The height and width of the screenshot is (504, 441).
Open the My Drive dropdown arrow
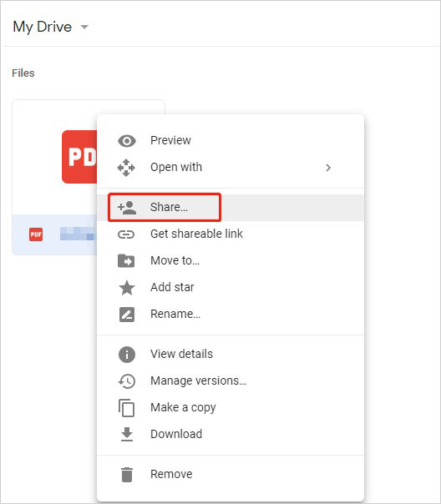[x=84, y=27]
